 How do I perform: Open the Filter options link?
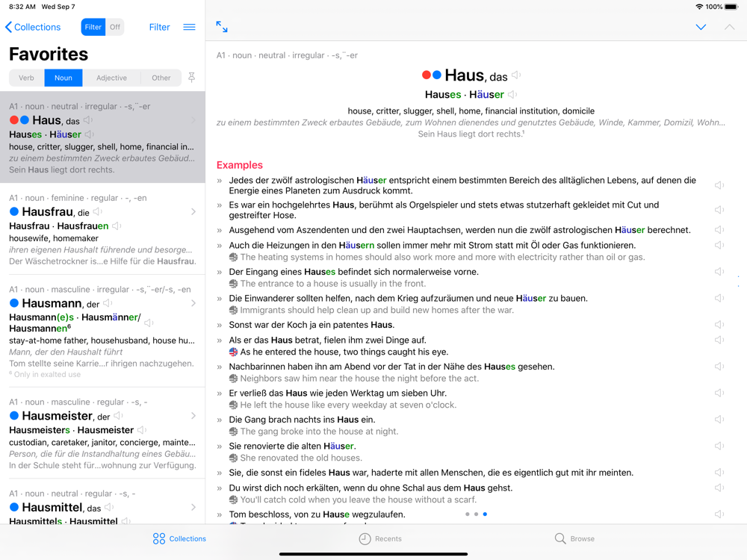tap(159, 27)
